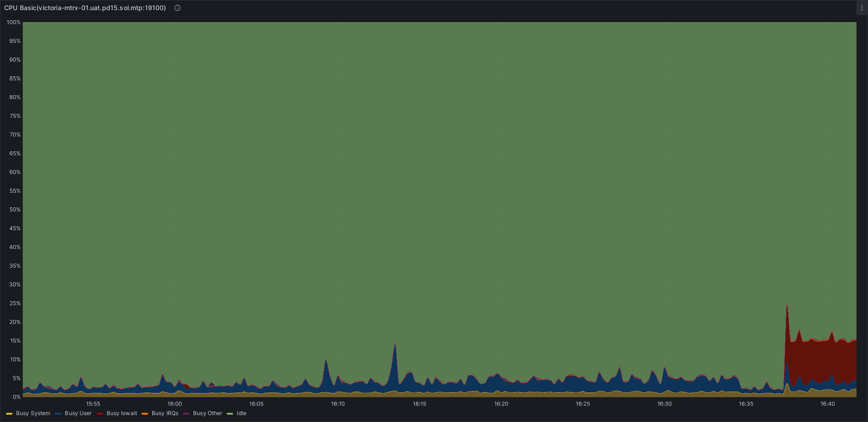Image resolution: width=868 pixels, height=422 pixels.
Task: Click the 16:00 time axis label
Action: point(175,404)
